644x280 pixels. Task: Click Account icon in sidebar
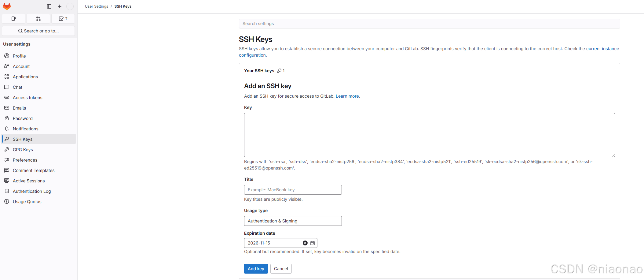(x=7, y=66)
